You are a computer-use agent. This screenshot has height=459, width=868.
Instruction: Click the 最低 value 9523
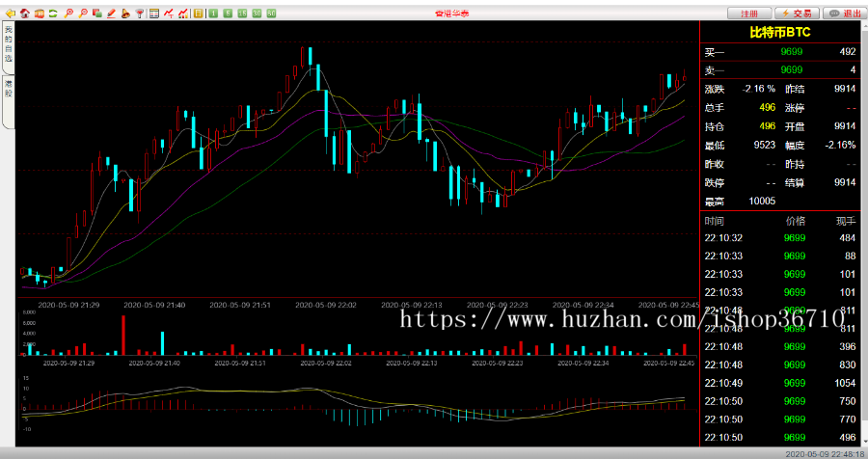(x=765, y=145)
